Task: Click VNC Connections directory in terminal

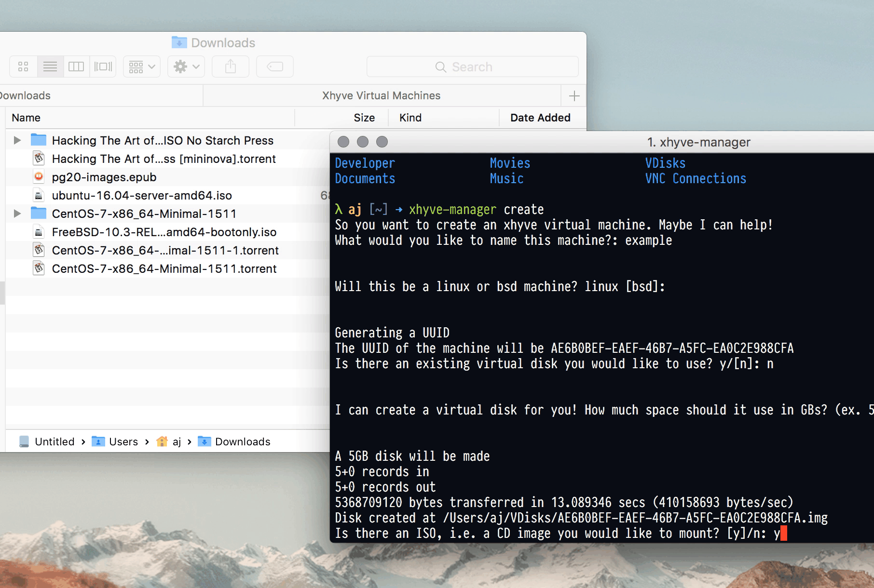Action: [696, 178]
